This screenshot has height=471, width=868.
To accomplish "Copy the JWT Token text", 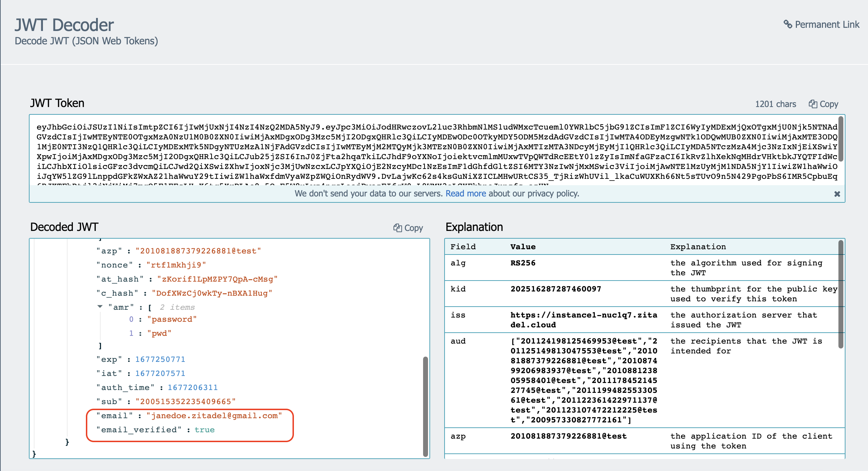I will click(823, 104).
